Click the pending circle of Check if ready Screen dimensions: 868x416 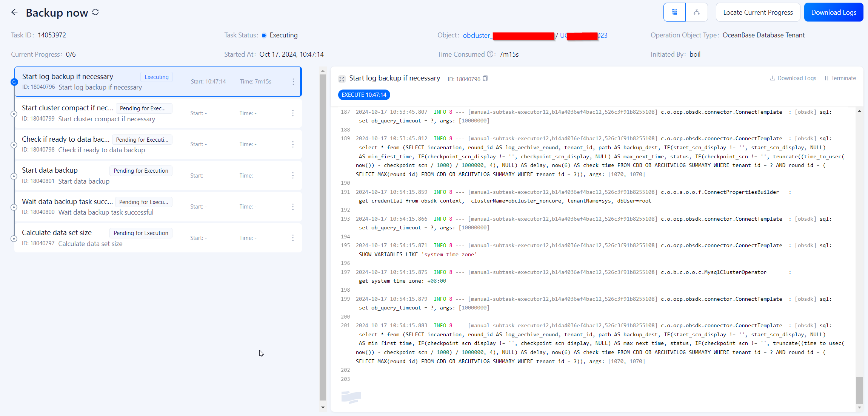(x=14, y=145)
